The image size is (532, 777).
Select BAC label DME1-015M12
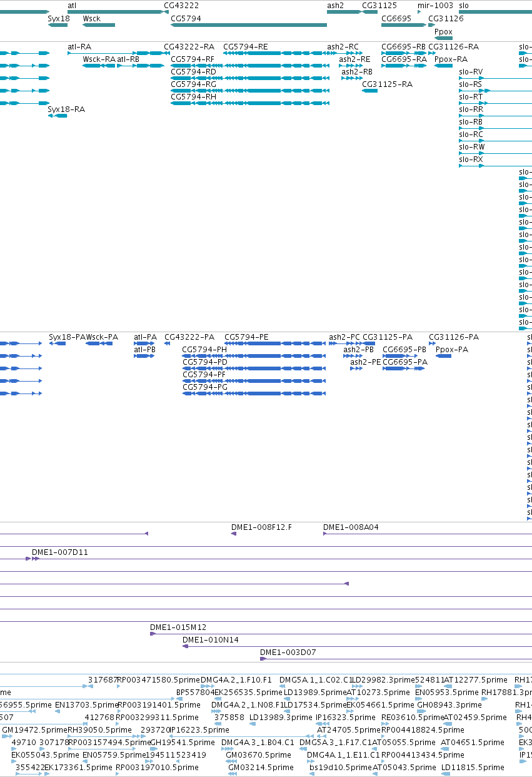178,627
